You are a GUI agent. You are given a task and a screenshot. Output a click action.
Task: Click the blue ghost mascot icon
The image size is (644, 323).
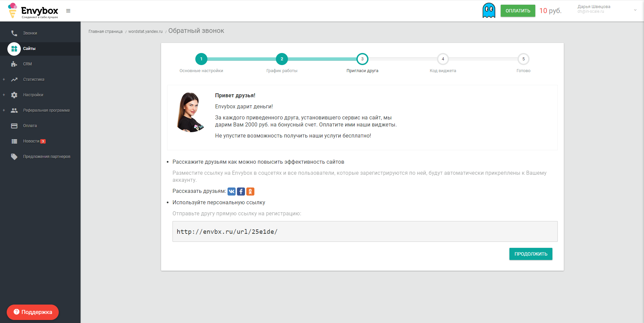[489, 10]
